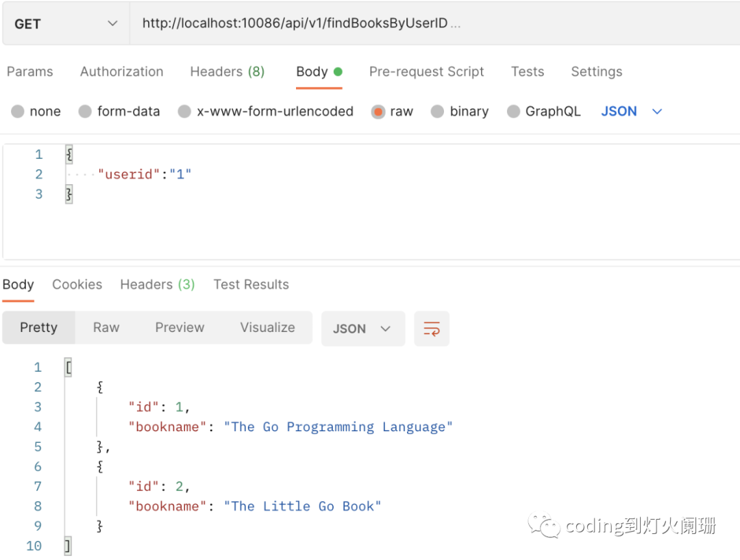Pick the binary body option
Screen dimensions: 740x560
pyautogui.click(x=438, y=112)
